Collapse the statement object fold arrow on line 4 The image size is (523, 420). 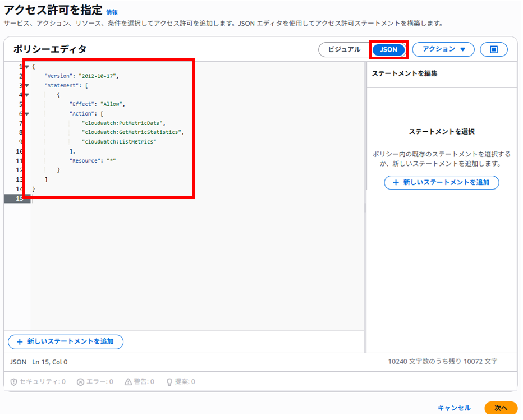[27, 95]
